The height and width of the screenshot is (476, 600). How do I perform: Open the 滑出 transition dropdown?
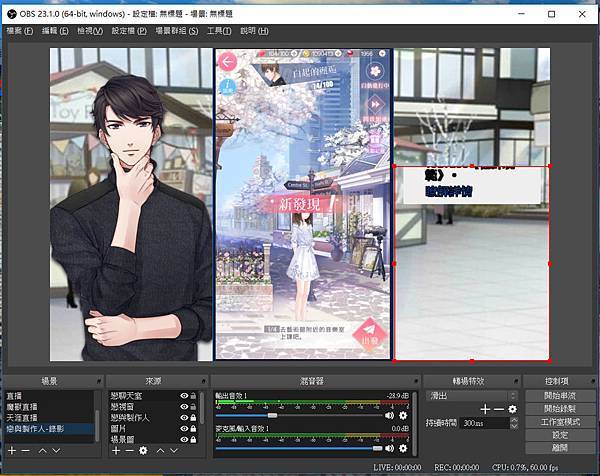(472, 396)
